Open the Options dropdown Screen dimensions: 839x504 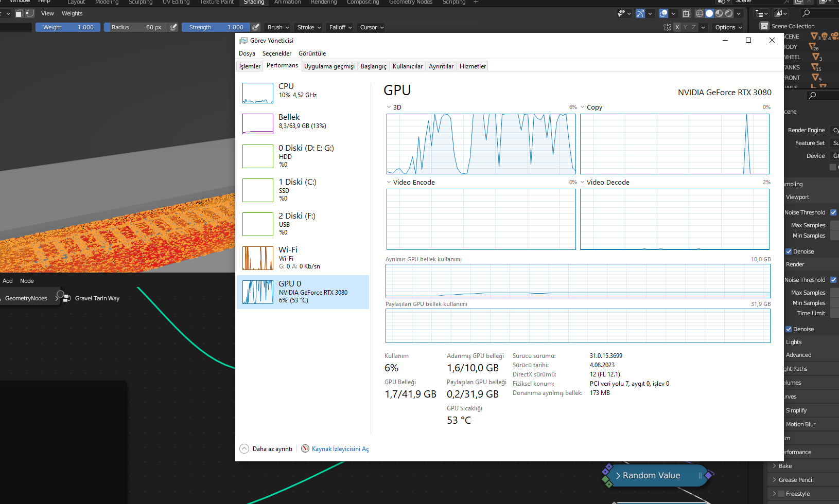click(728, 27)
